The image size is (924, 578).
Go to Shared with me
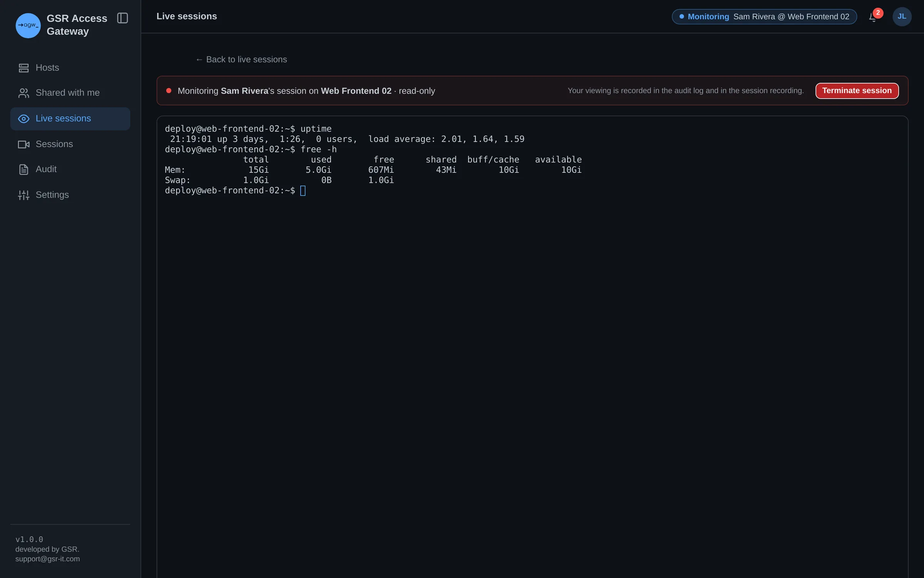(70, 93)
